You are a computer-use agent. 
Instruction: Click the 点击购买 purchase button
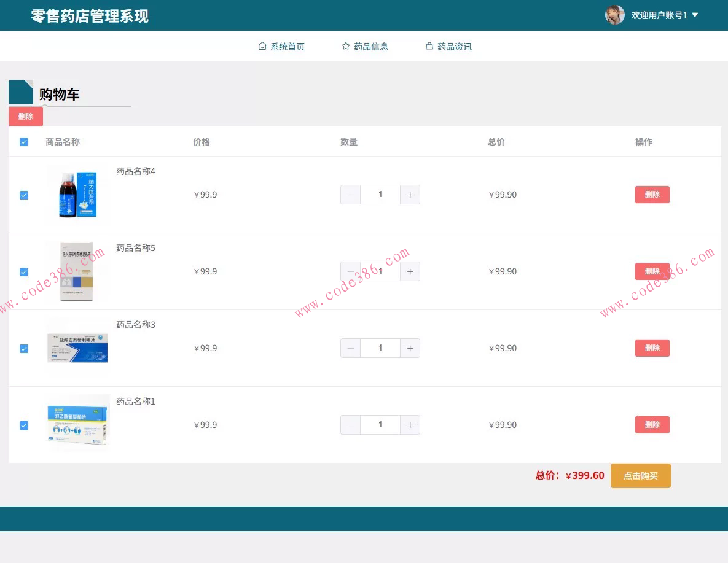click(x=640, y=475)
